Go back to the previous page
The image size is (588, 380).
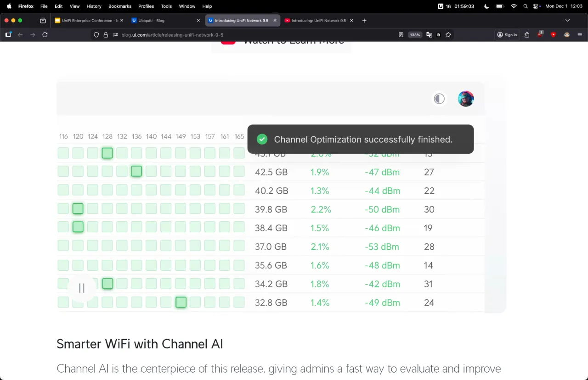pyautogui.click(x=20, y=34)
